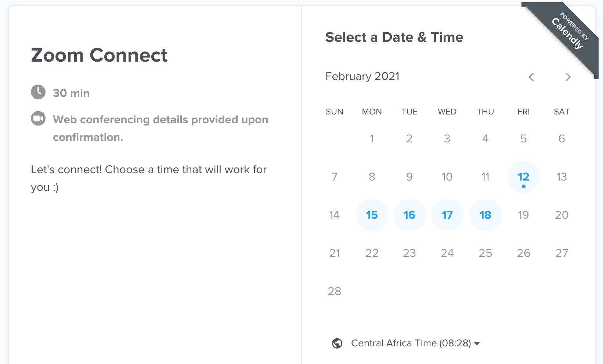Click the video camera conferencing icon
The height and width of the screenshot is (364, 603).
(x=38, y=119)
